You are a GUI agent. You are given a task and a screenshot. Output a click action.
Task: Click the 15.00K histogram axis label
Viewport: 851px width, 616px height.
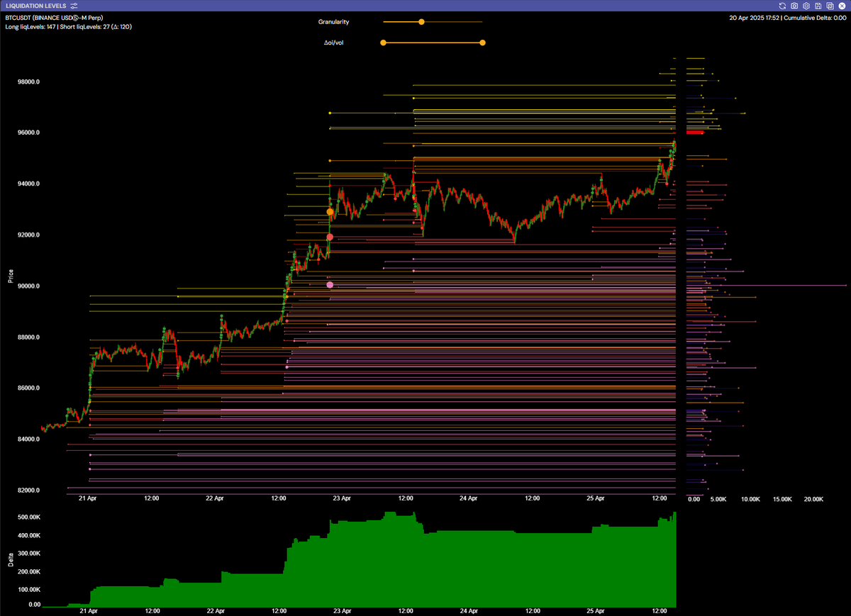click(x=782, y=499)
